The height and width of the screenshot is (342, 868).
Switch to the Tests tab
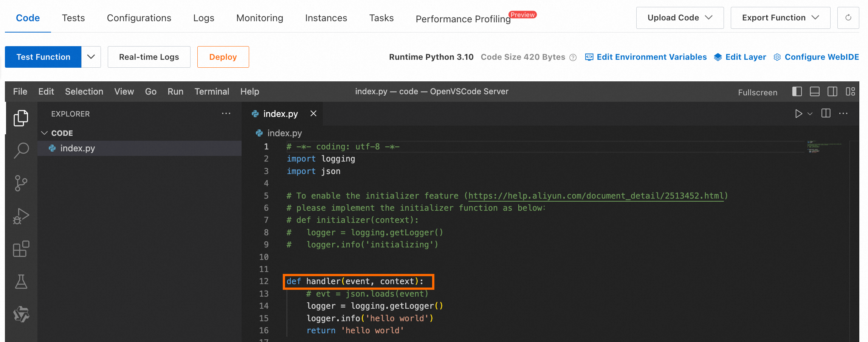(x=73, y=18)
